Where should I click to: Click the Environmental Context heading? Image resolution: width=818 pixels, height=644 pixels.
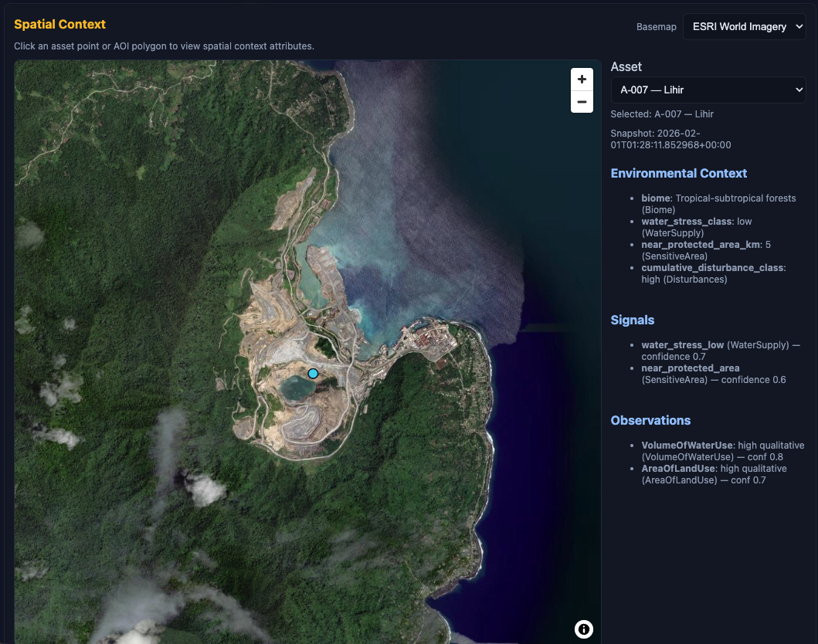(678, 173)
